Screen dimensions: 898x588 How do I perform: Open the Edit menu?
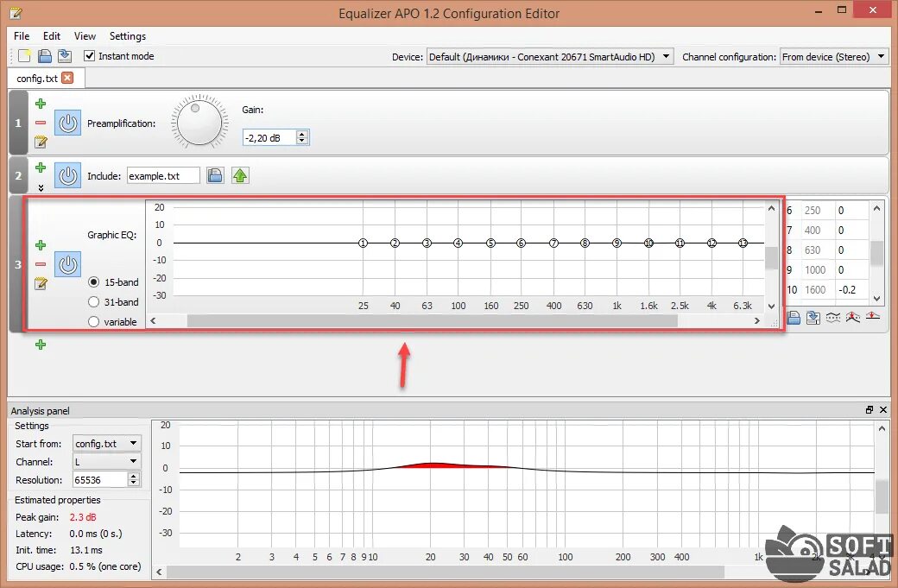tap(52, 36)
